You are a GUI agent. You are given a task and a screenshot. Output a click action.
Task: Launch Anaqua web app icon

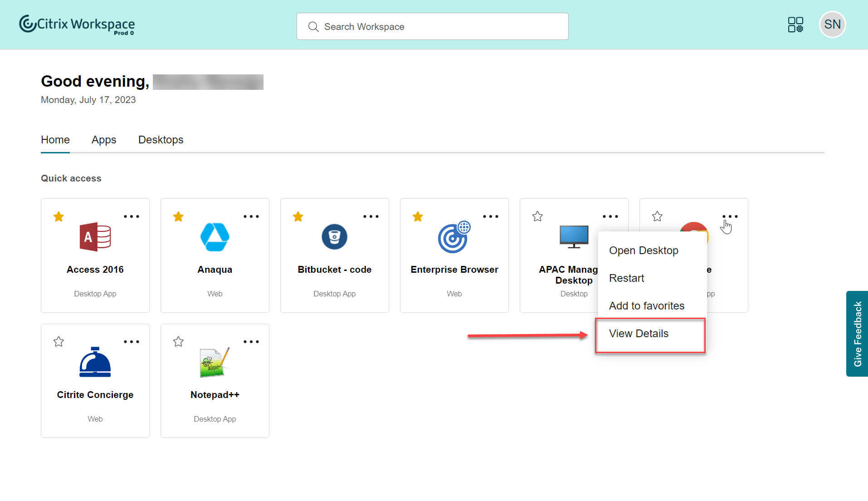click(x=215, y=237)
